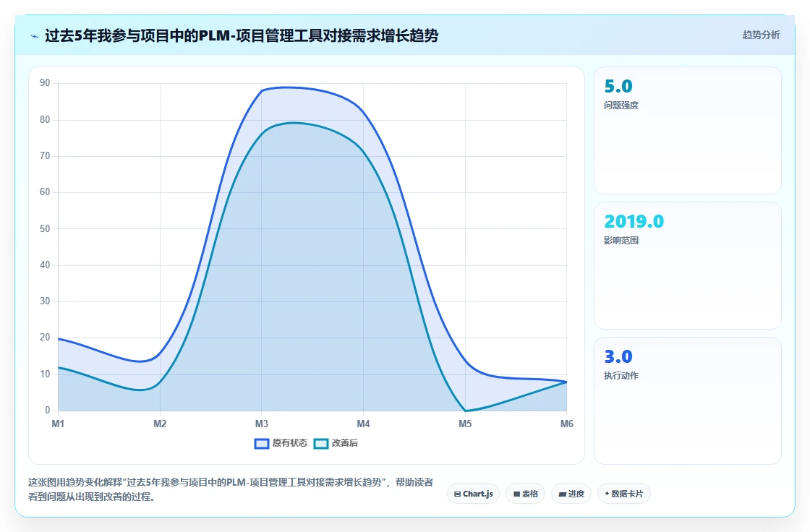
Task: Open the 问题强度 5.0 card
Action: [x=688, y=130]
